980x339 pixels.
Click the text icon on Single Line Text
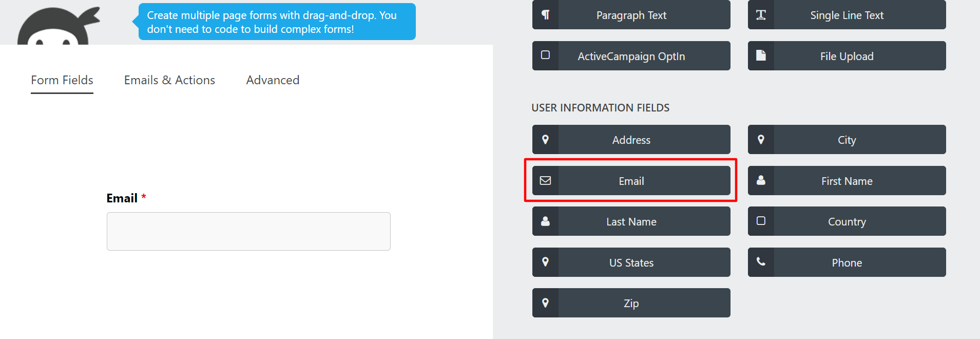761,15
